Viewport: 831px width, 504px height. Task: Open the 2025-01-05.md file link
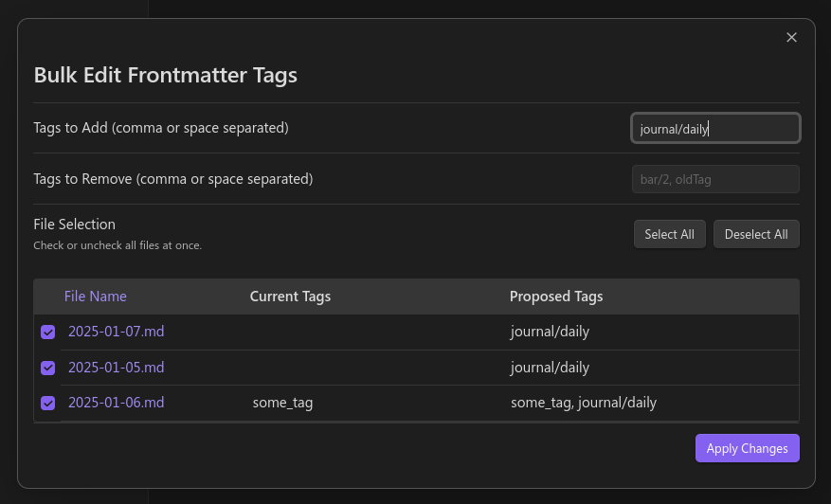click(x=116, y=367)
